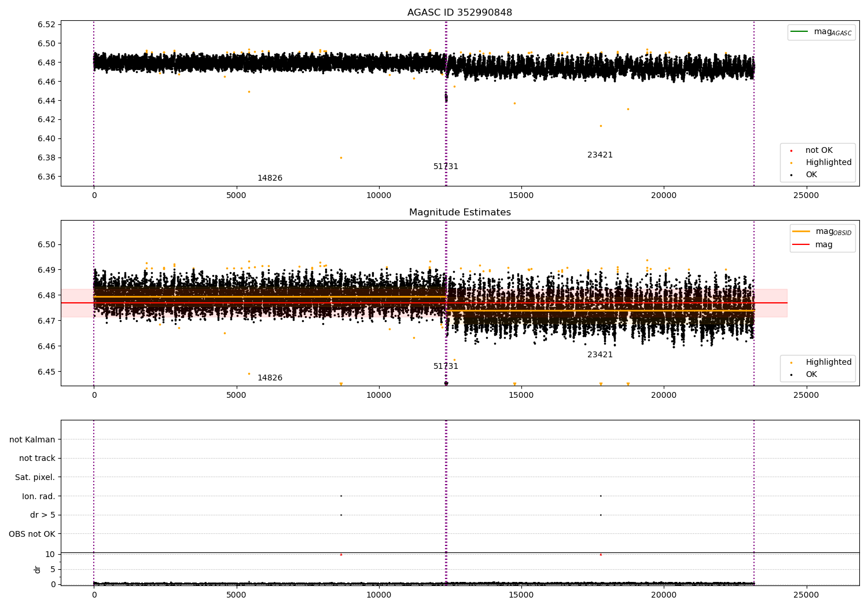Click the 'OBS not OK' axis label
The width and height of the screenshot is (868, 608).
coord(32,534)
